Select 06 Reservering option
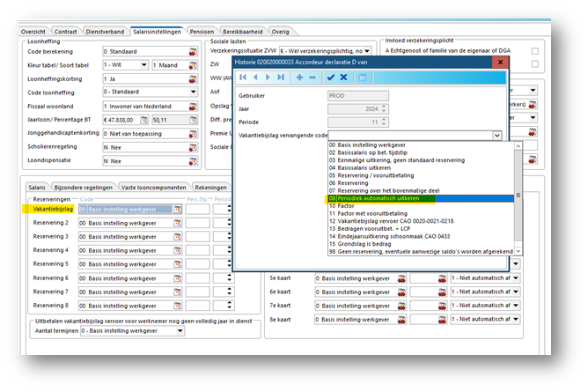 (x=421, y=183)
